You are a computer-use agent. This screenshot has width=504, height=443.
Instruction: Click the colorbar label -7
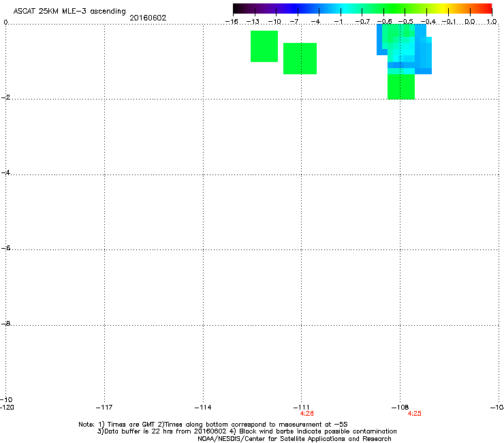(x=294, y=22)
